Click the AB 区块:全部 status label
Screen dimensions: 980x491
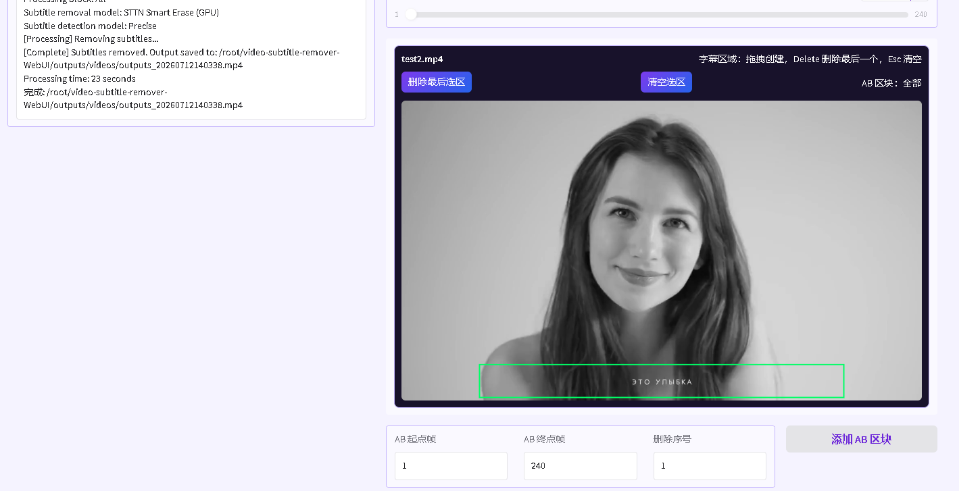tap(891, 83)
